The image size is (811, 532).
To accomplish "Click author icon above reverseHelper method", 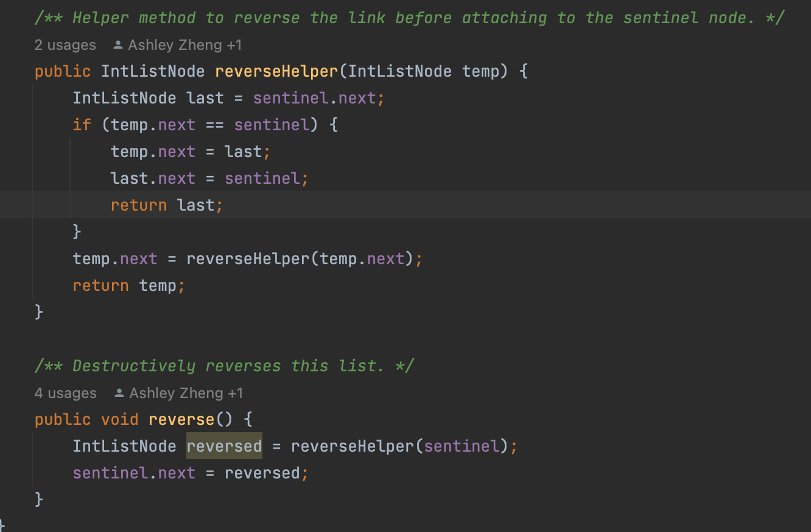I will pos(119,45).
